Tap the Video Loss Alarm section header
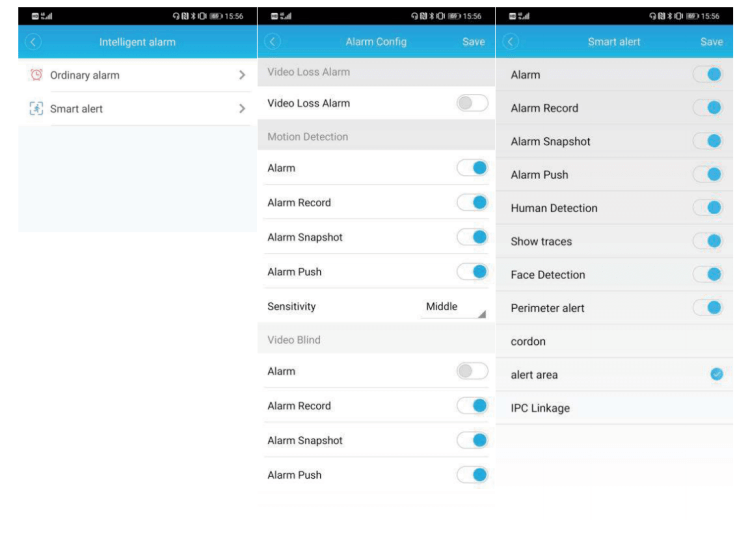Image resolution: width=750 pixels, height=556 pixels. [x=376, y=72]
